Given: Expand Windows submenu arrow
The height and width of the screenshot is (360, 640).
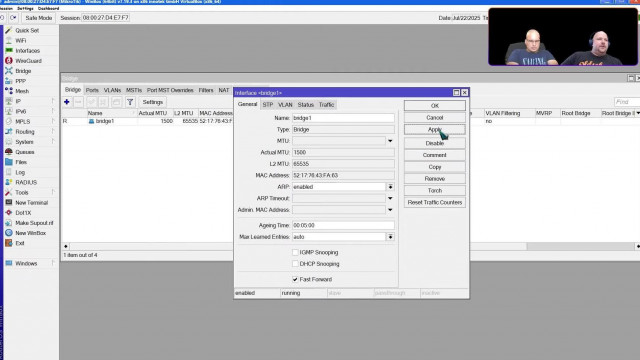Looking at the screenshot, I should pos(53,263).
